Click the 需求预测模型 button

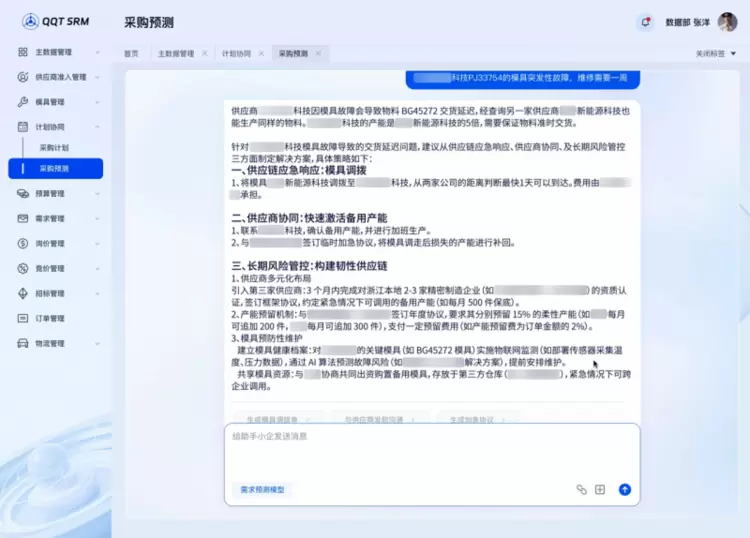coord(263,490)
